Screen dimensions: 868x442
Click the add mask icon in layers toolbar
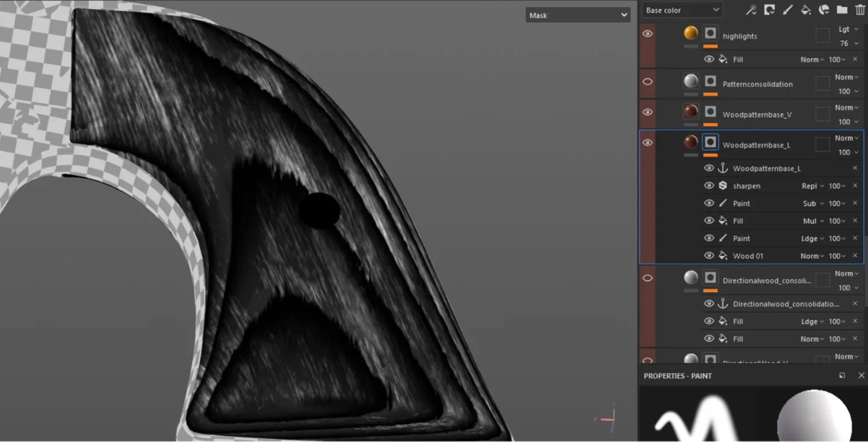(770, 9)
